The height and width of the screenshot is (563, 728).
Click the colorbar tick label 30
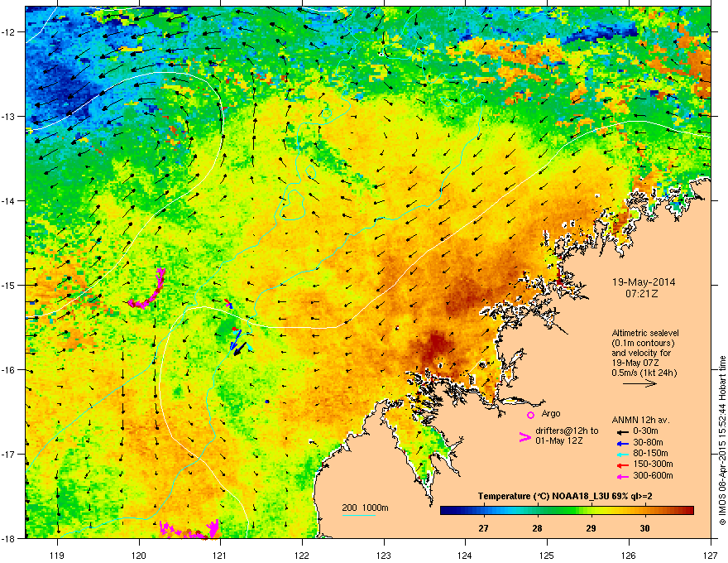tap(645, 528)
